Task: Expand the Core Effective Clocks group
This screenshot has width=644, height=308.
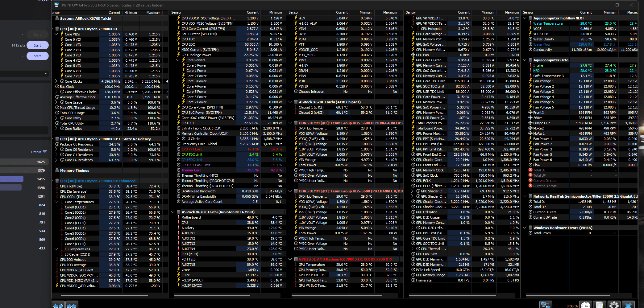Action: point(56,92)
